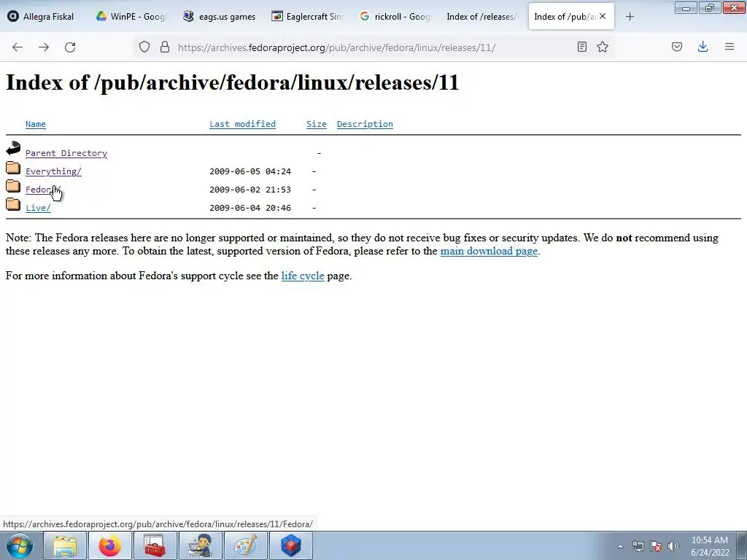Open the Everything/ directory link
Screen dimensions: 747x560
coord(53,171)
